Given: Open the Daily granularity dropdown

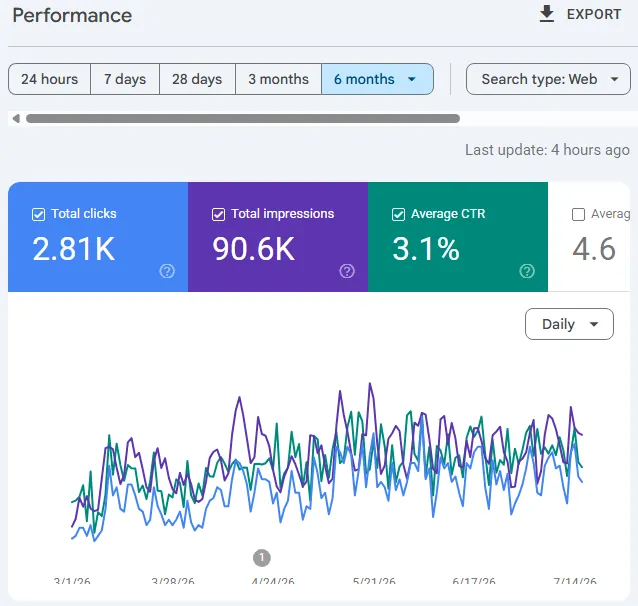Looking at the screenshot, I should (x=569, y=324).
